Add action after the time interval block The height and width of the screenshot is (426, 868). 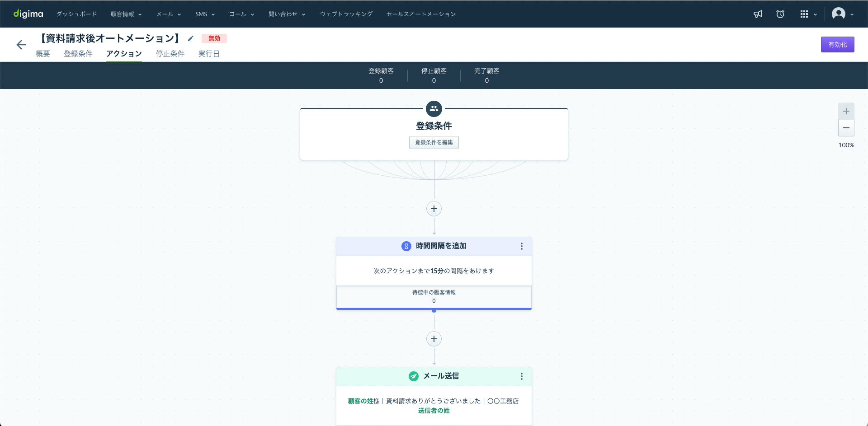pos(434,339)
